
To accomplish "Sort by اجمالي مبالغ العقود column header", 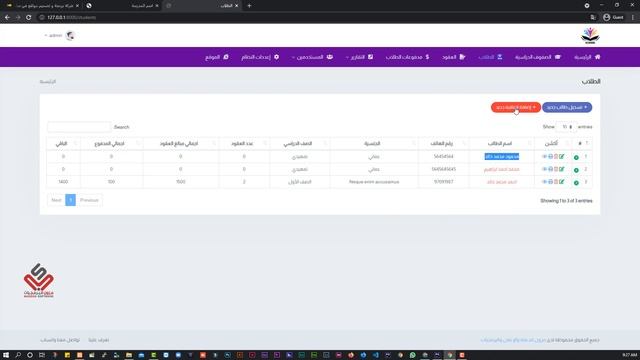I will [x=181, y=144].
